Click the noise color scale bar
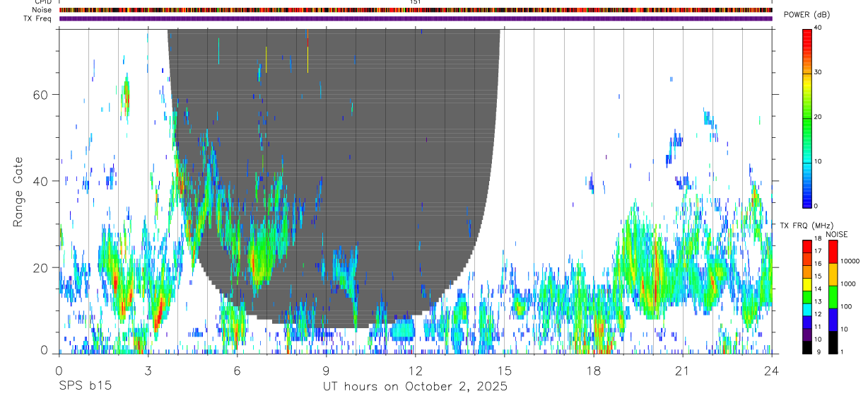The width and height of the screenshot is (868, 401). coord(833,297)
